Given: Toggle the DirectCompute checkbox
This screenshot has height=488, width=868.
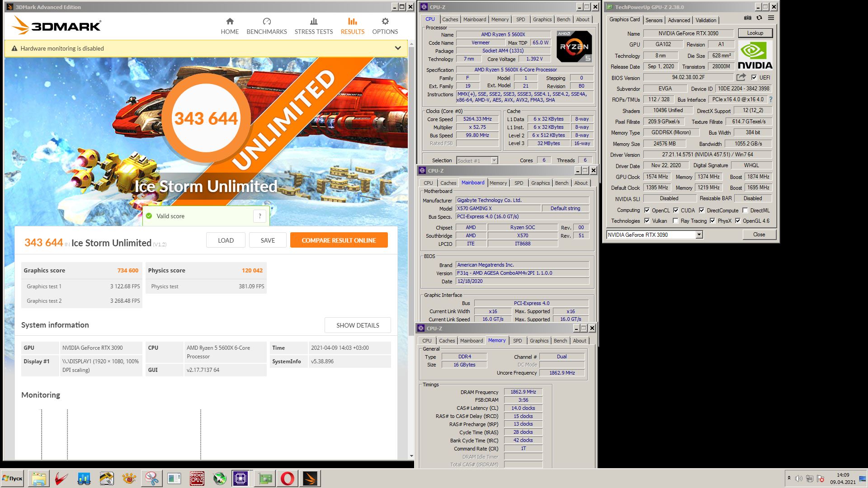Looking at the screenshot, I should click(x=702, y=211).
